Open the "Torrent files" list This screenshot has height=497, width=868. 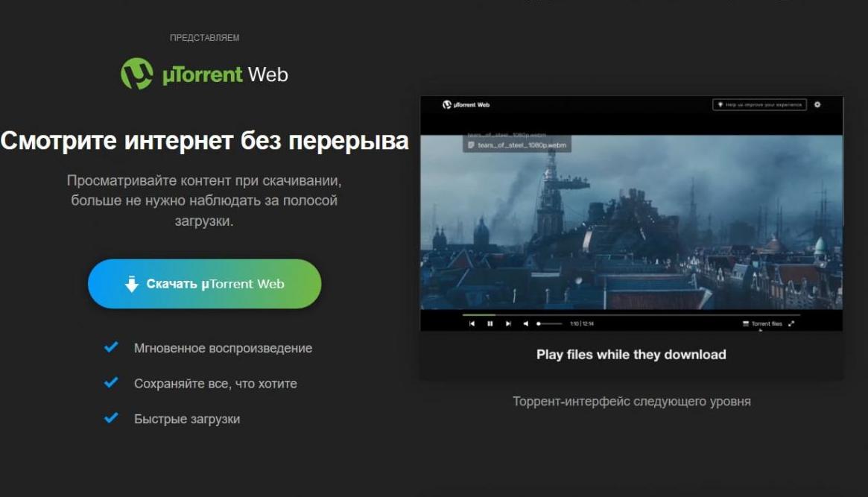click(x=762, y=324)
